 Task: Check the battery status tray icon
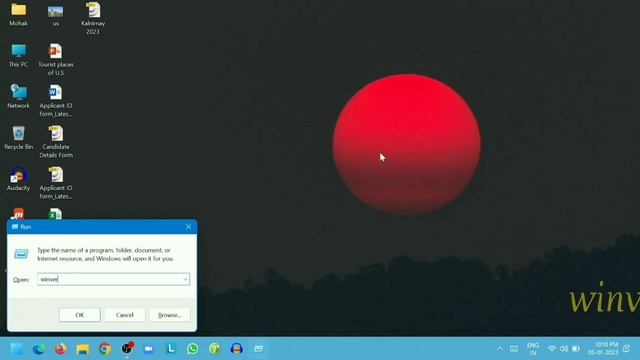tap(576, 349)
